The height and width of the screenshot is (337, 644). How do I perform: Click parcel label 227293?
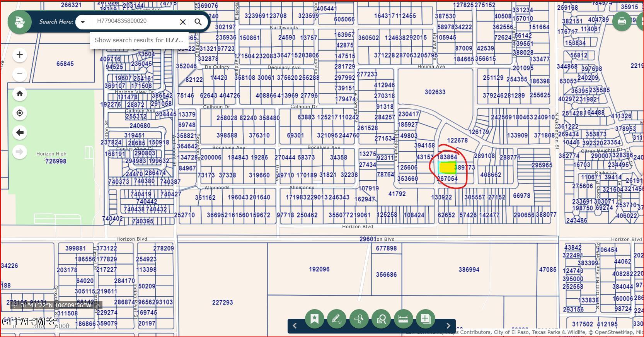point(222,303)
